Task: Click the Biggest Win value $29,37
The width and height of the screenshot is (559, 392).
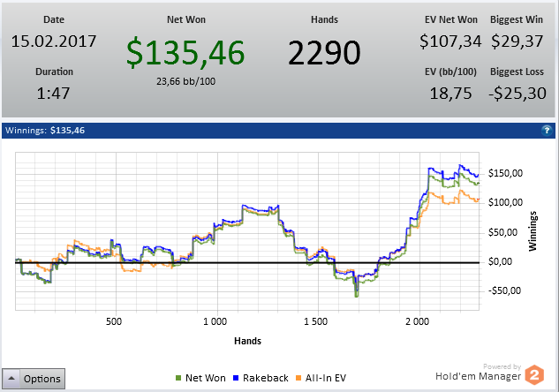Action: click(x=517, y=41)
